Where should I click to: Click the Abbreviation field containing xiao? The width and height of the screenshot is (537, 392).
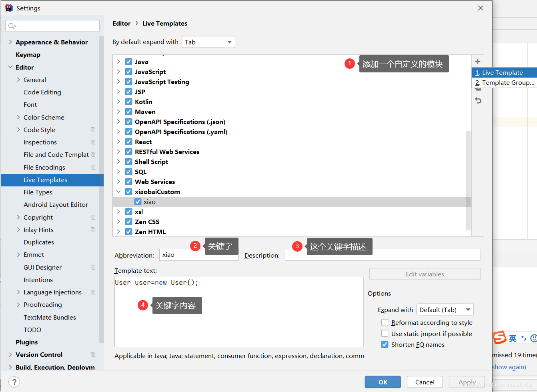199,255
